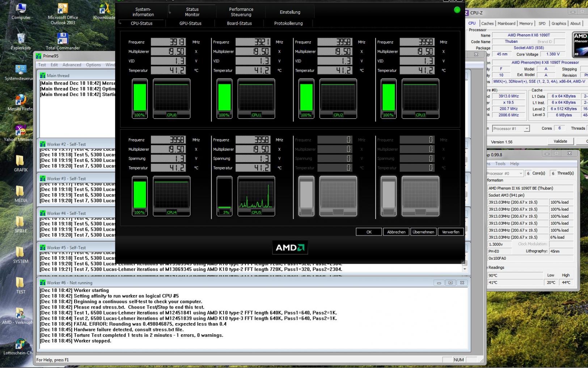
Task: Open the Systemsteuerung desktop icon
Action: [x=20, y=72]
